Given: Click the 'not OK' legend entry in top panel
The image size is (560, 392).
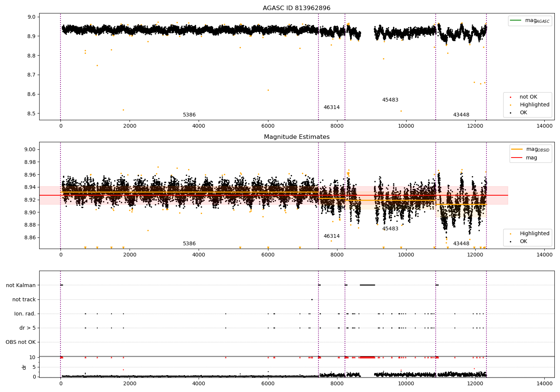Looking at the screenshot, I should click(x=528, y=97).
